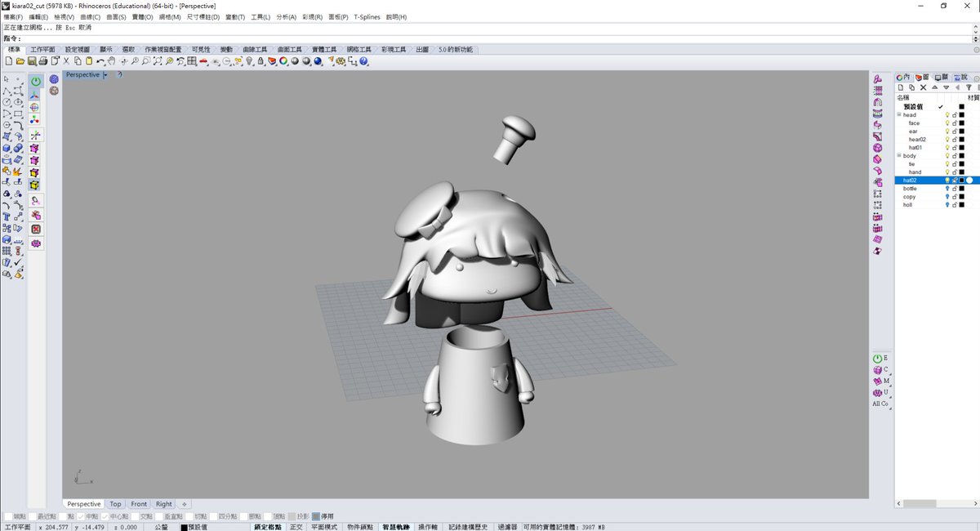980x531 pixels.
Task: Click the move layer down triangle icon
Action: [x=946, y=87]
